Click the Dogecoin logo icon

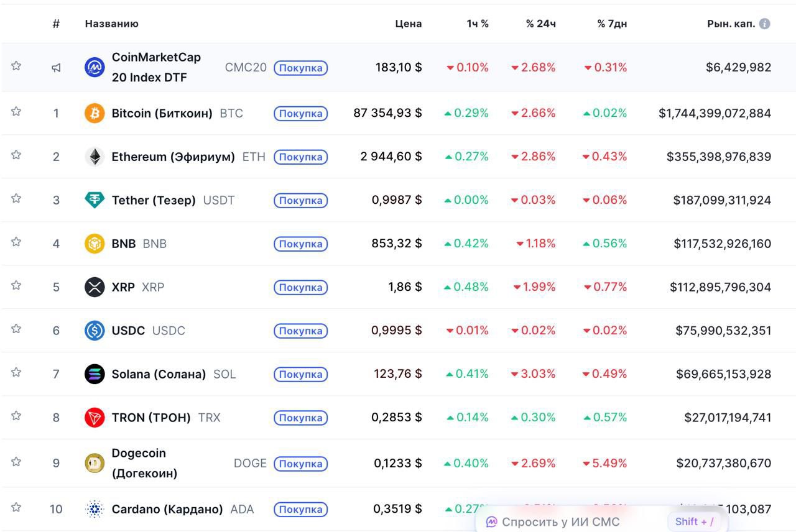coord(95,463)
